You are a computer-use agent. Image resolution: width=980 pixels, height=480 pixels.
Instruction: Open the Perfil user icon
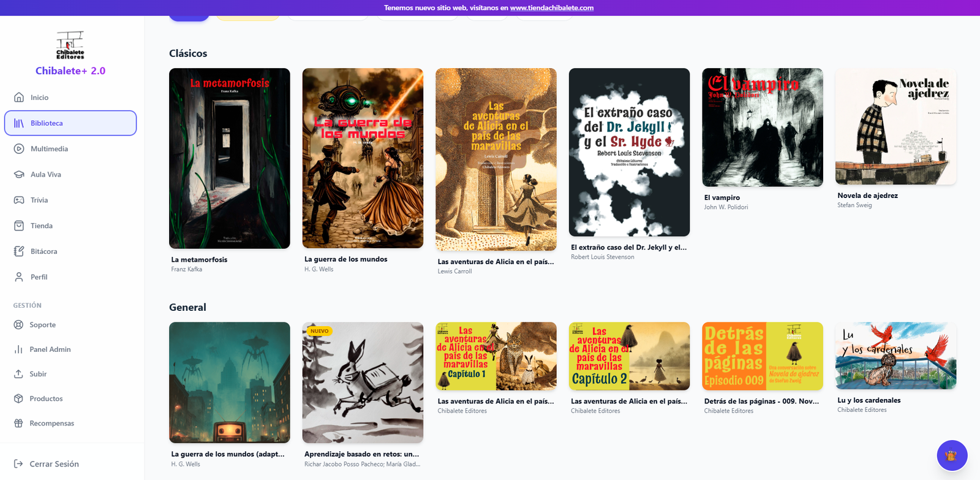point(19,277)
